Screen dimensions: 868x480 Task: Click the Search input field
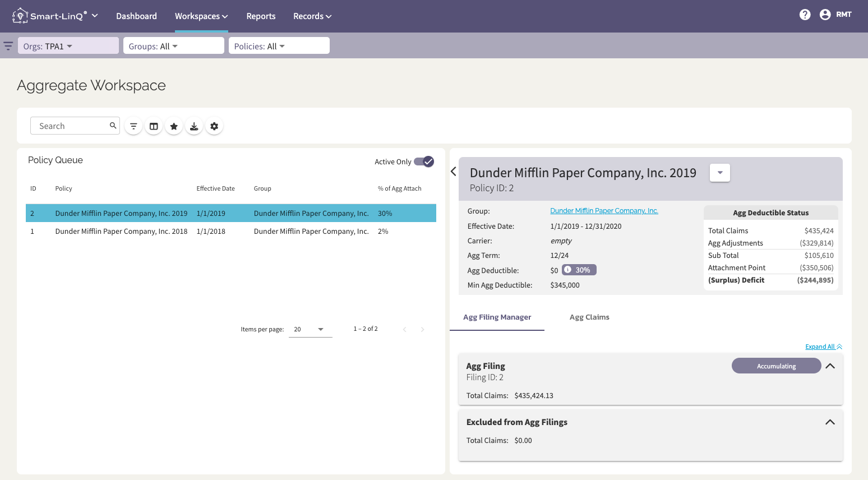click(x=75, y=126)
